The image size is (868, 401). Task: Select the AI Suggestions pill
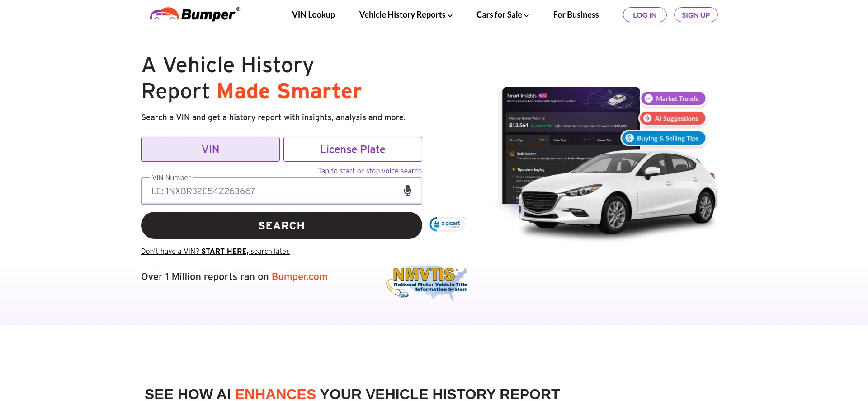point(672,118)
